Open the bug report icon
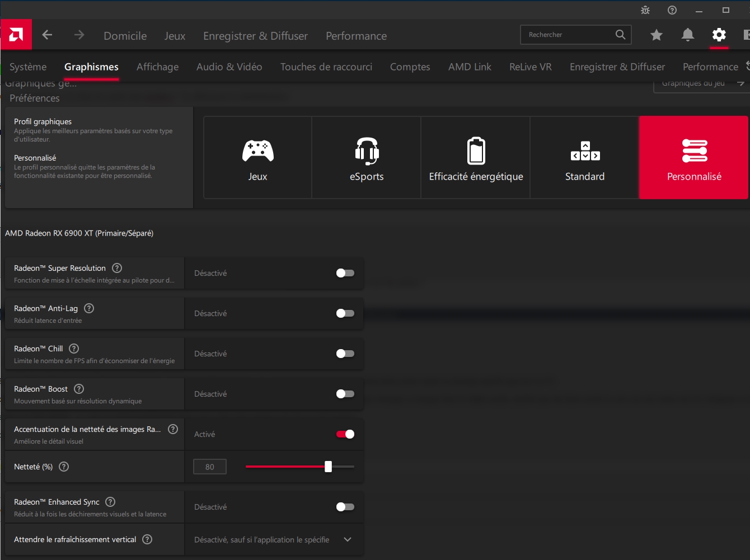The height and width of the screenshot is (560, 750). (x=645, y=10)
